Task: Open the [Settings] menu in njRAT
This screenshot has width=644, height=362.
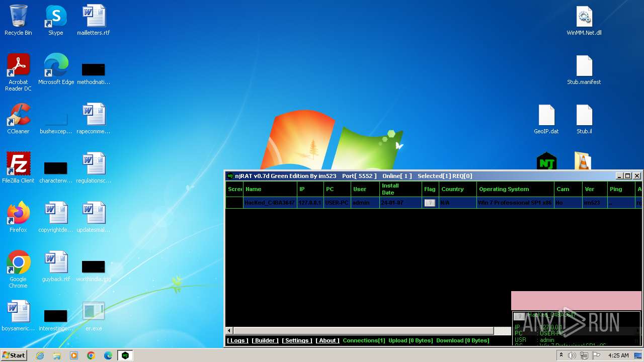Action: [x=297, y=340]
